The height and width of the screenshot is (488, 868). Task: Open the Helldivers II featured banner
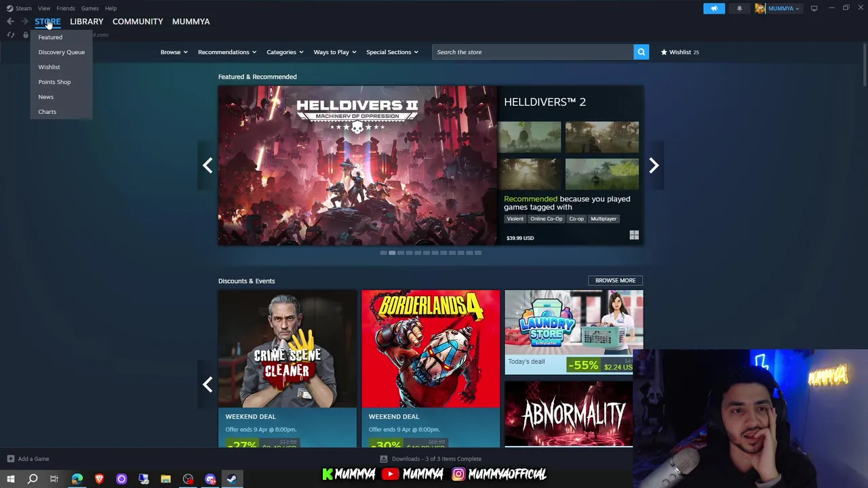pyautogui.click(x=357, y=165)
